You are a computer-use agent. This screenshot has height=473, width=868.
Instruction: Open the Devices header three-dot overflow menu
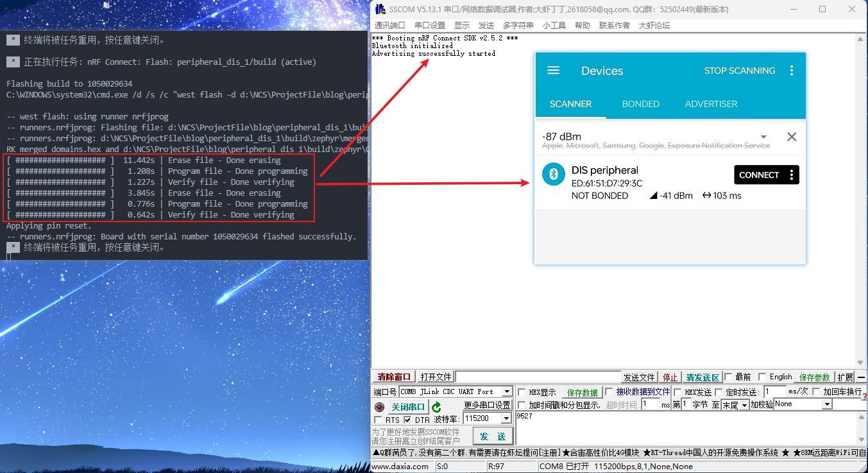pos(792,71)
